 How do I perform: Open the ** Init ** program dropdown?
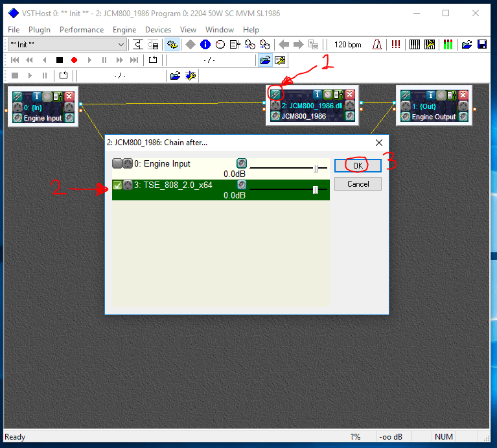(x=67, y=44)
